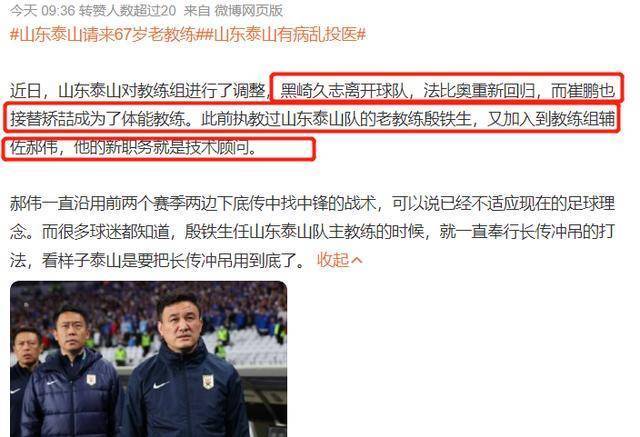
Task: Open the coaches photo thumbnail
Action: [149, 359]
